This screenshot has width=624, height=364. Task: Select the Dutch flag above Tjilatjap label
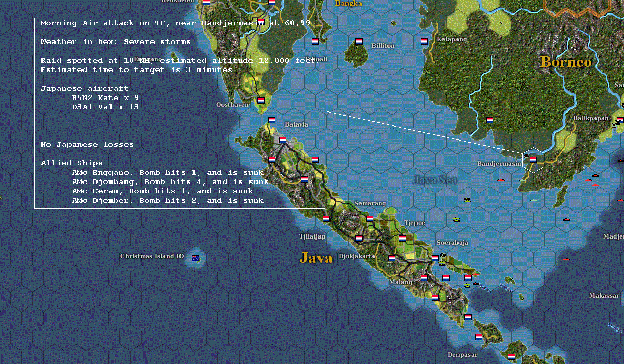click(326, 219)
